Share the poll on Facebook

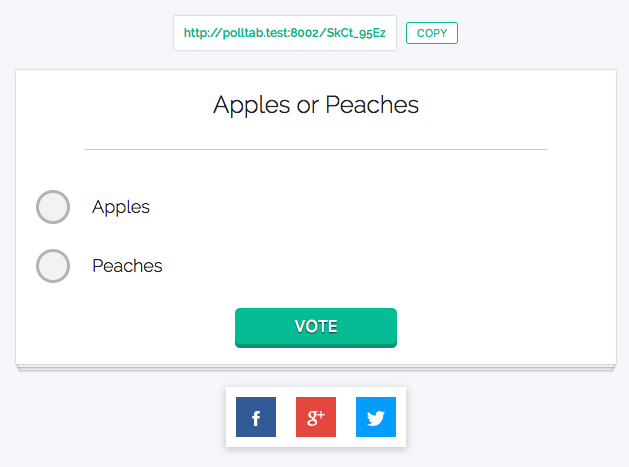(x=256, y=417)
